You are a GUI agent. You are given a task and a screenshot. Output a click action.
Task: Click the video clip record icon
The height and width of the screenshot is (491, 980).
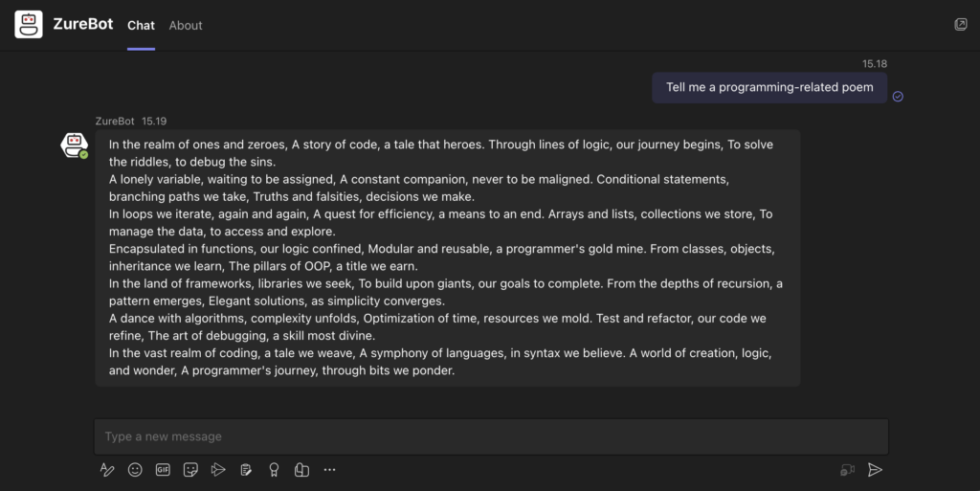tap(847, 470)
